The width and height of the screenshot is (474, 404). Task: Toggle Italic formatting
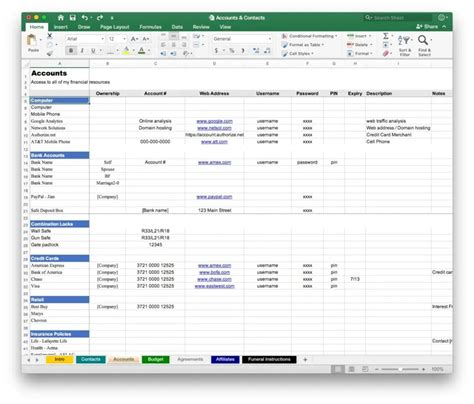pyautogui.click(x=82, y=51)
